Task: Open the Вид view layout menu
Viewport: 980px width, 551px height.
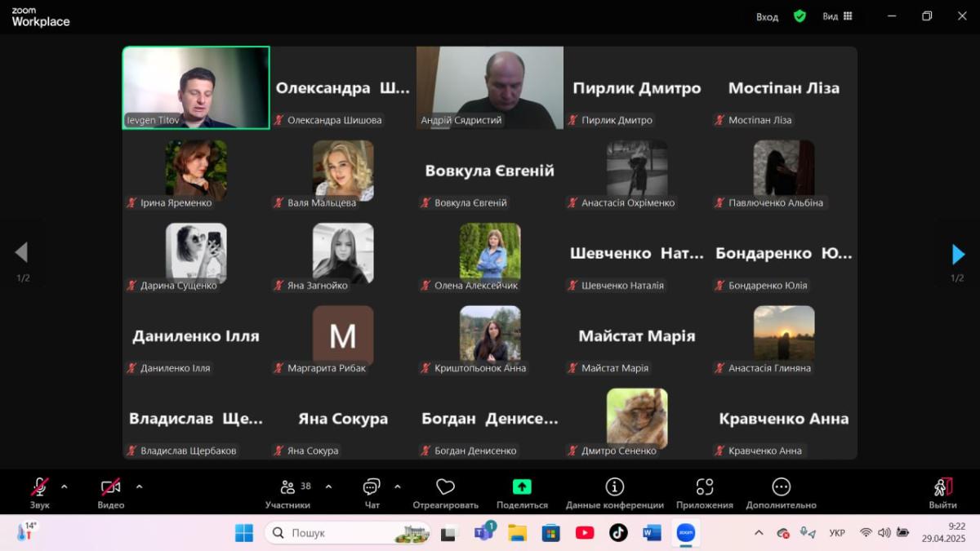Action: pos(837,16)
